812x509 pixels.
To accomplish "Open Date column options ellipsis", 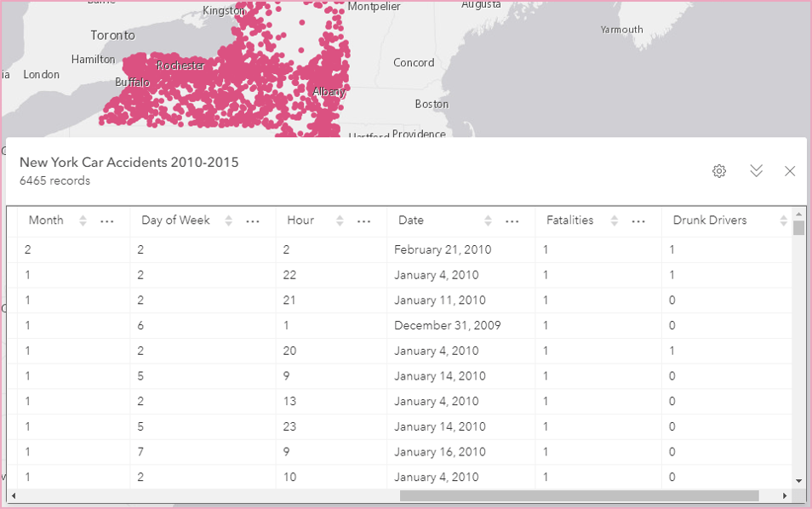I will point(512,220).
